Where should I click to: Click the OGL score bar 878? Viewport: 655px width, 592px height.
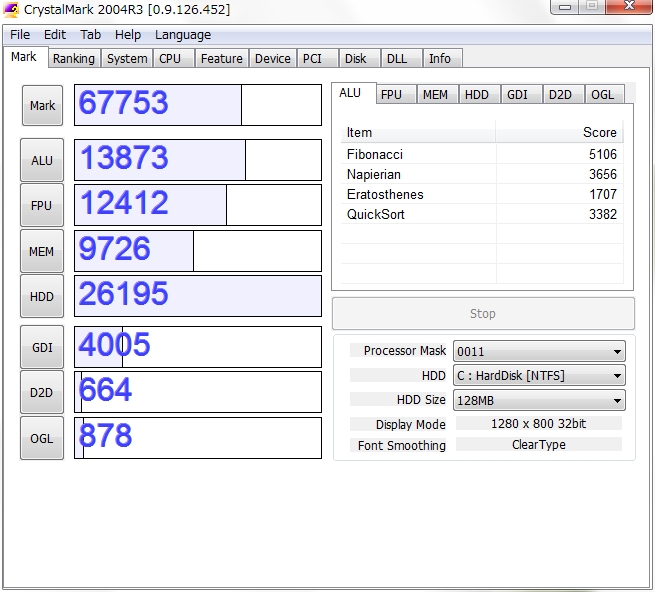tap(198, 438)
